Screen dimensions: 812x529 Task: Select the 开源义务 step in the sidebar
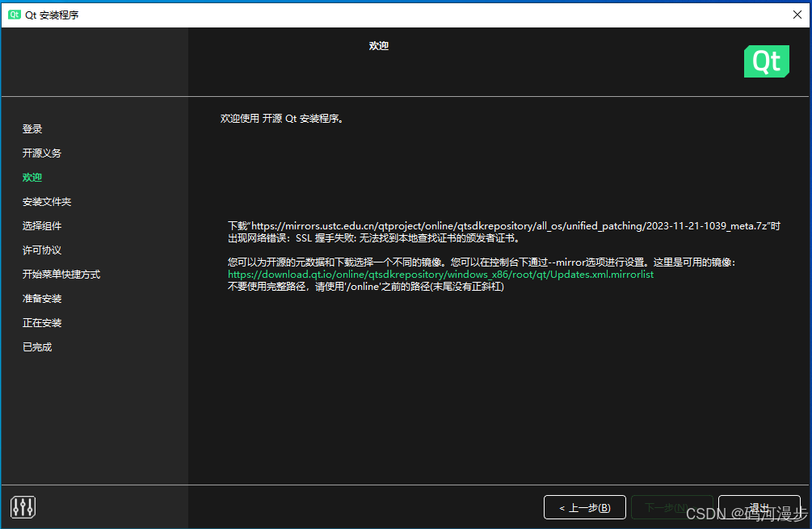pyautogui.click(x=44, y=153)
